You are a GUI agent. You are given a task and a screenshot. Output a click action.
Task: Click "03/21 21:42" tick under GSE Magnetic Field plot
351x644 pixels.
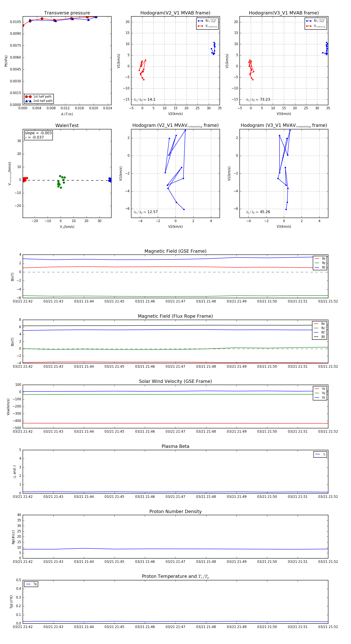(23, 302)
